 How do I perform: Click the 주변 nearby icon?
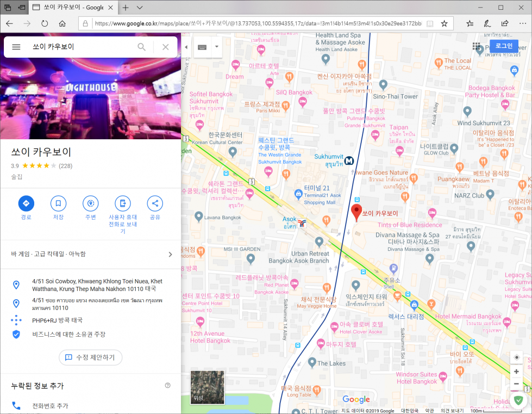[x=91, y=203]
